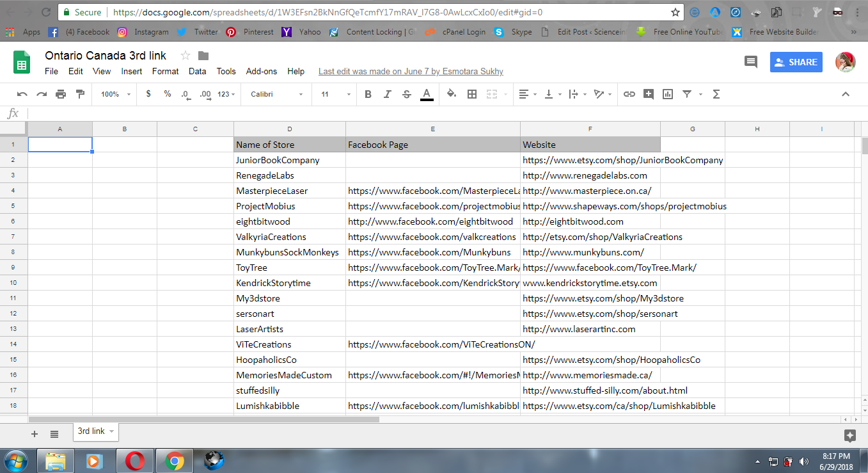Click the Insert chart icon
Screen dimensions: 868x473
tap(668, 94)
